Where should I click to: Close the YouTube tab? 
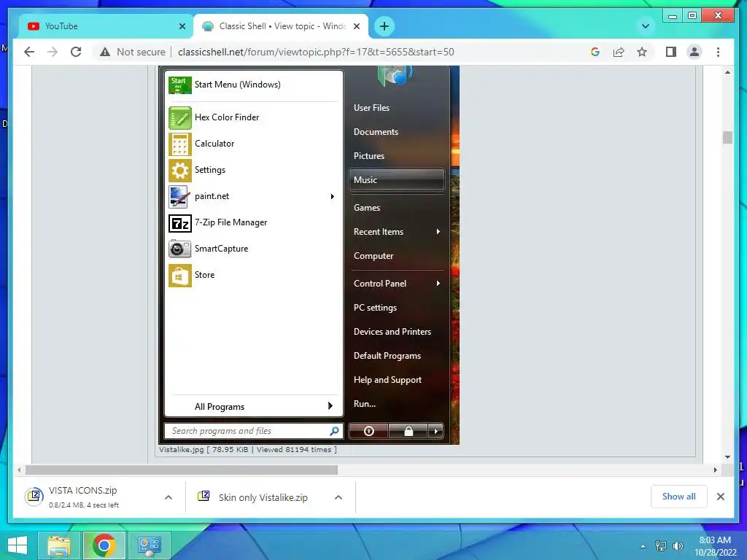pos(182,26)
